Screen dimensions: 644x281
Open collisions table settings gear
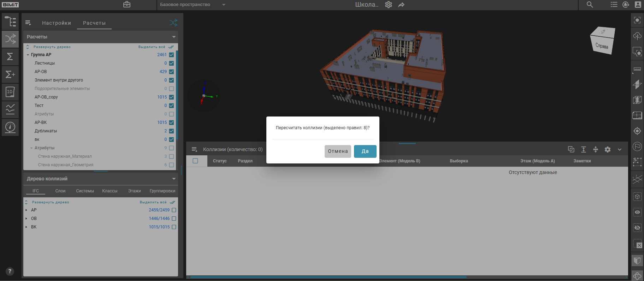(x=608, y=150)
